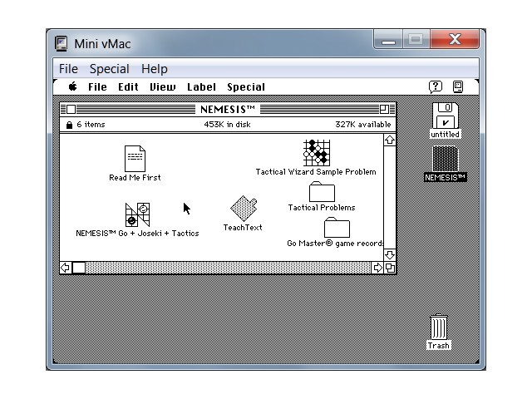Click the scroll right arrow in NEMESIS window
The height and width of the screenshot is (399, 532).
point(377,268)
